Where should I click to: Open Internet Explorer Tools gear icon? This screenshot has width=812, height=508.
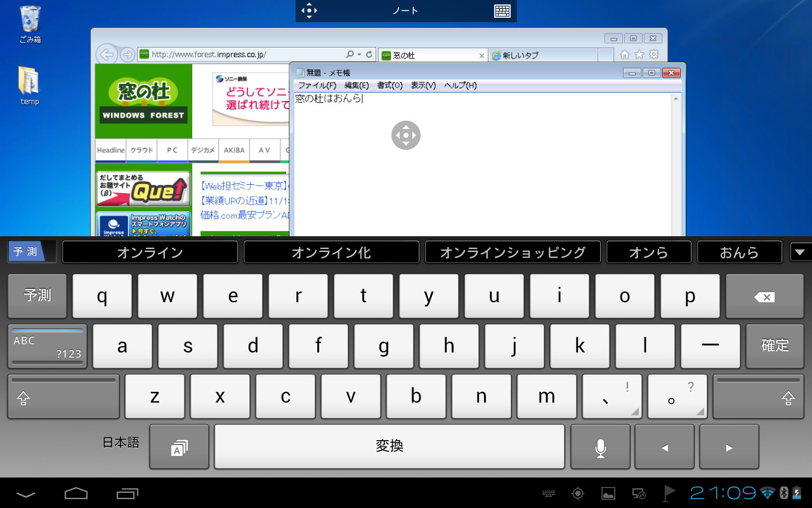click(655, 55)
